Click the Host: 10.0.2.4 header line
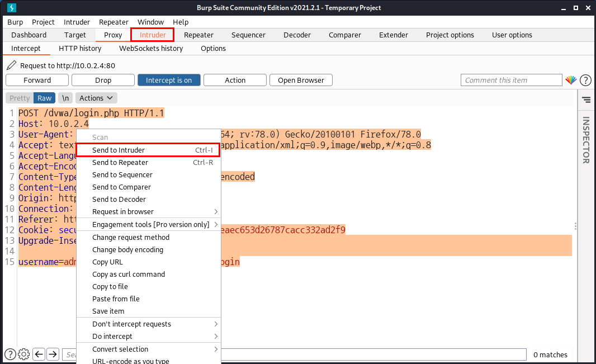Viewport: 596px width, 364px height. (54, 124)
